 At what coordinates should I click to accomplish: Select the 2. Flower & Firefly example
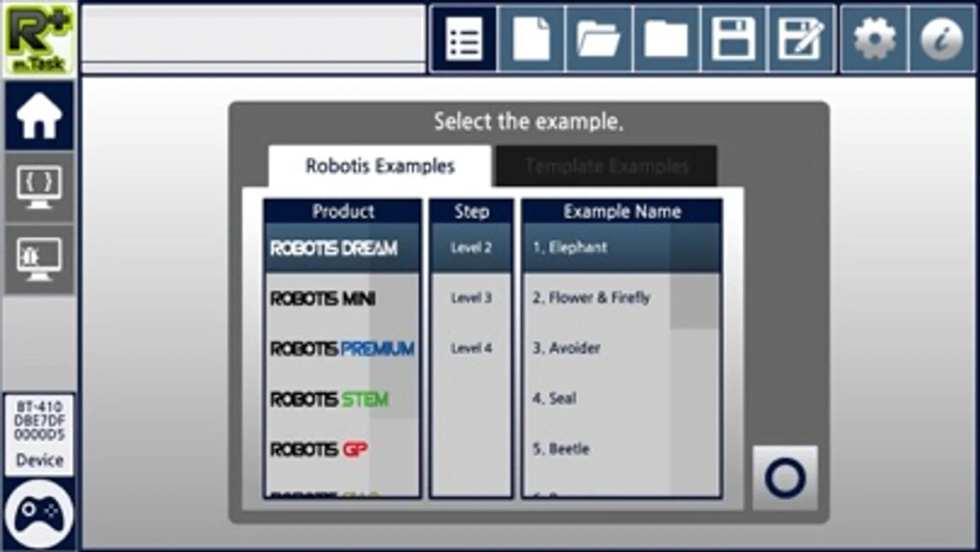pyautogui.click(x=621, y=298)
